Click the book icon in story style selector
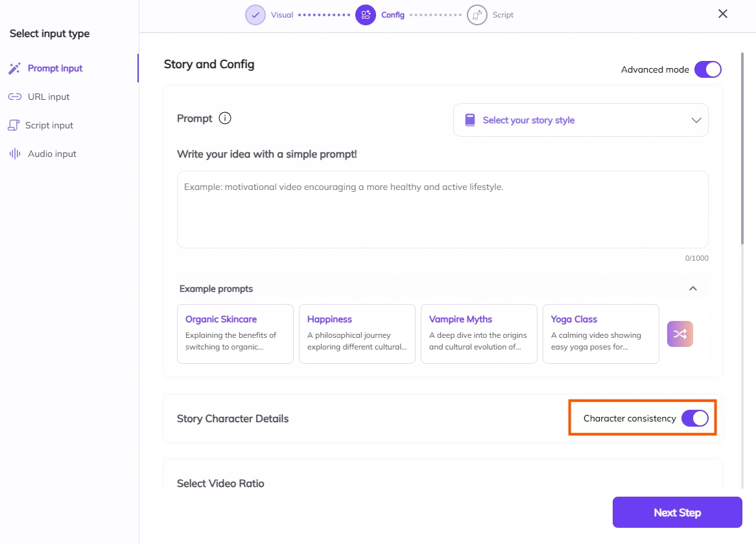756x544 pixels. 470,119
